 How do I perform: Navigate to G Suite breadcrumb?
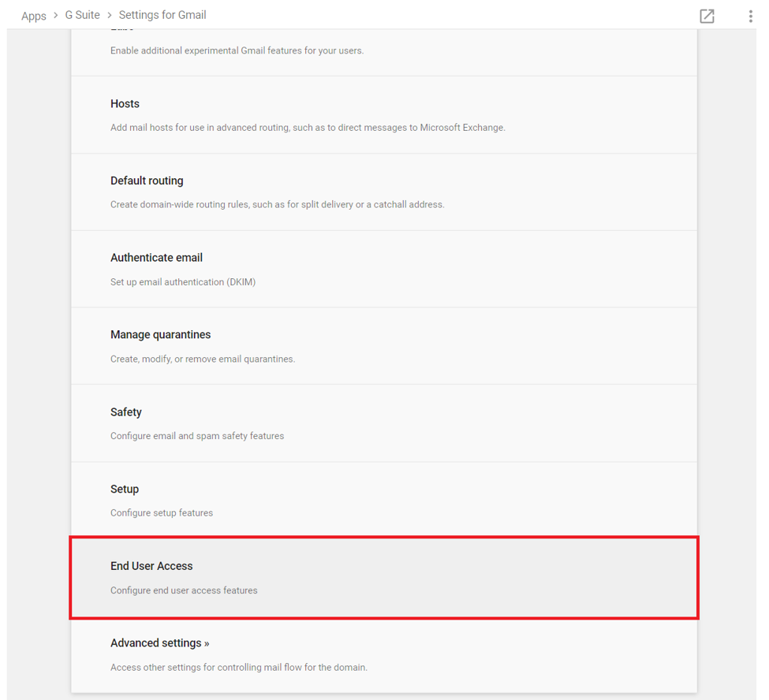82,15
